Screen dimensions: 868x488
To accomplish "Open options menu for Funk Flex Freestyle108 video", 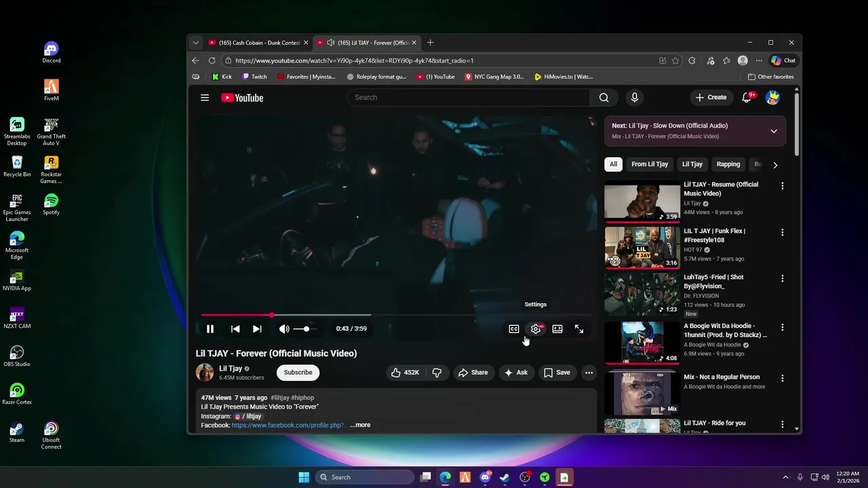I will click(783, 232).
